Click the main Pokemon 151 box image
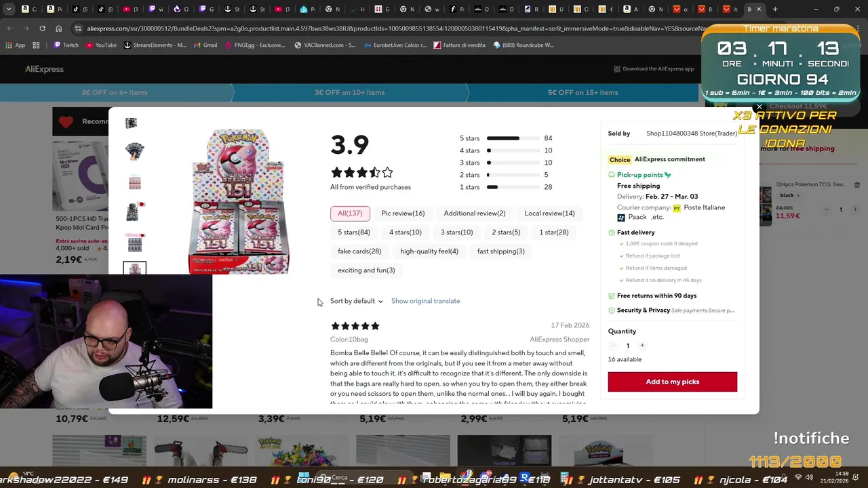The image size is (868, 488). point(239,202)
